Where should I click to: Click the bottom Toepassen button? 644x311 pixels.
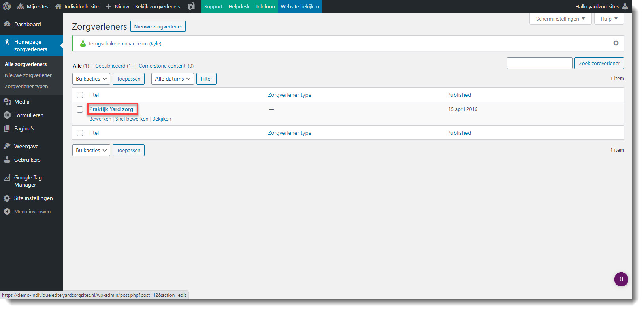128,150
